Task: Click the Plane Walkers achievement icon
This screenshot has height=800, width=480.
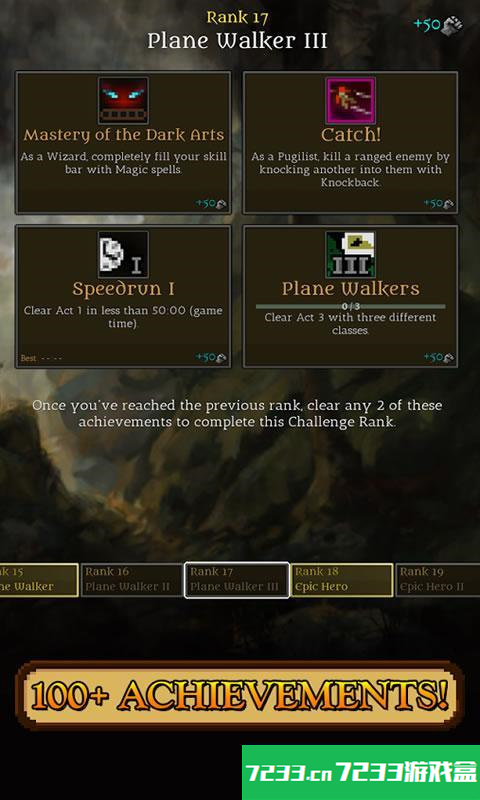Action: 350,254
